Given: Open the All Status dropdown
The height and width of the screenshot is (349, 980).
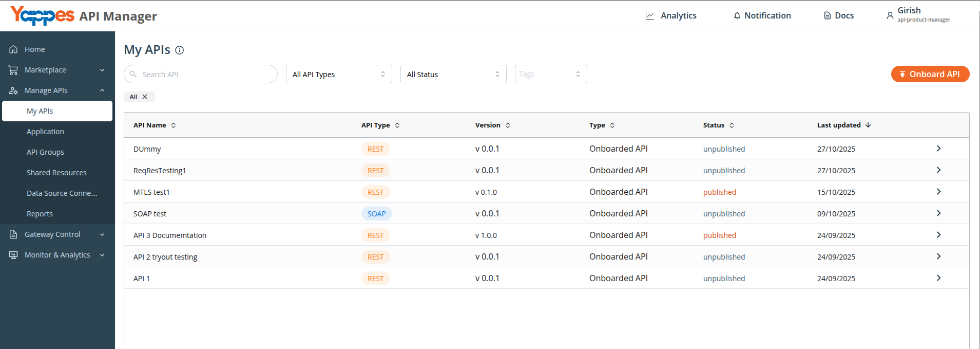Looking at the screenshot, I should click(453, 74).
